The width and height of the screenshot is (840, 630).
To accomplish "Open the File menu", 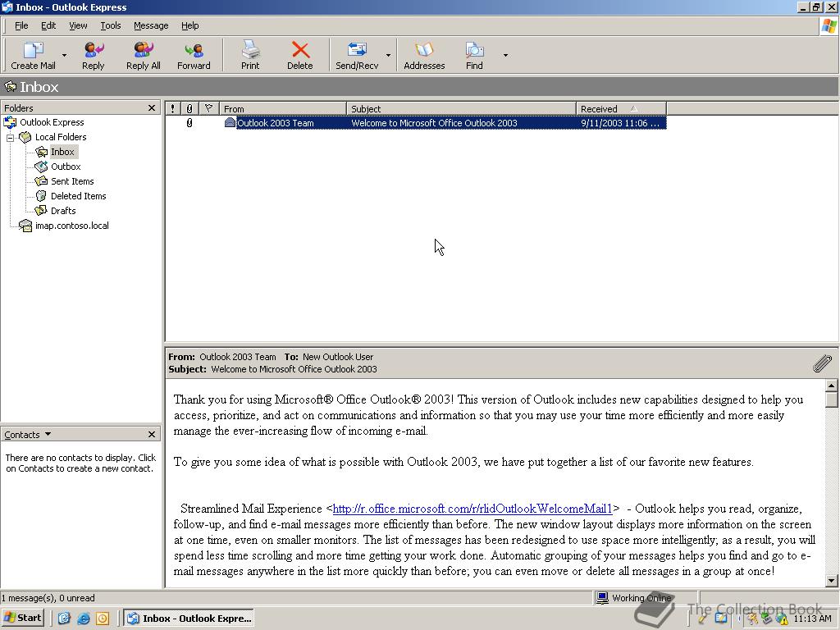I will click(21, 25).
